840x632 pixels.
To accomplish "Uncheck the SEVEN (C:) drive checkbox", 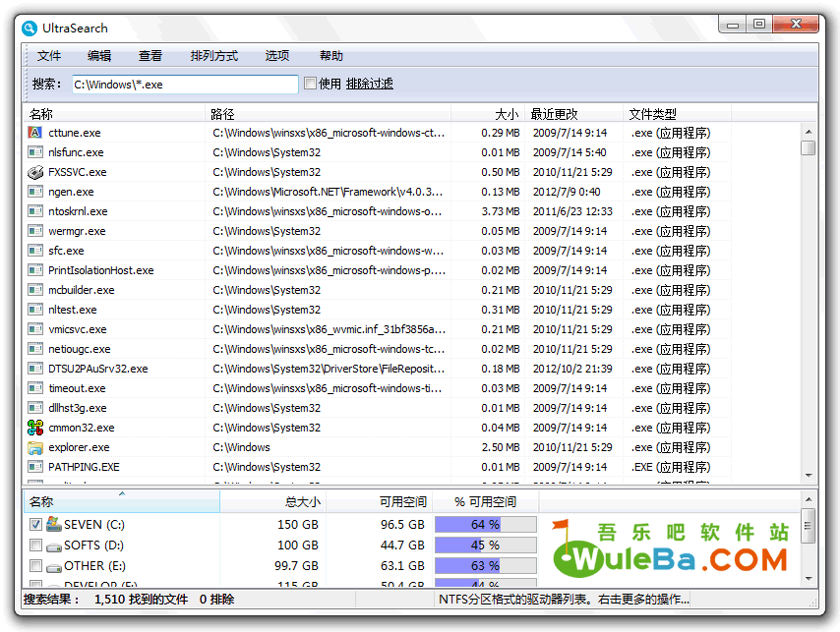I will pos(35,525).
